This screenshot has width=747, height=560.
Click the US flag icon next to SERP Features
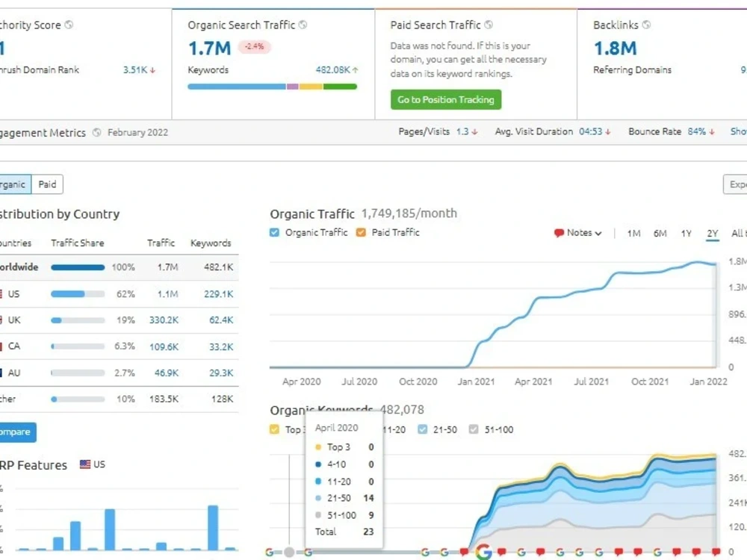pos(85,464)
